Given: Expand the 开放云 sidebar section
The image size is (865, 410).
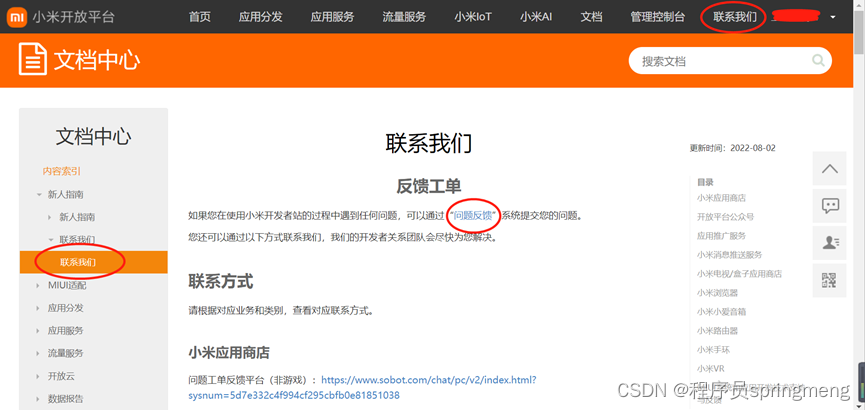Looking at the screenshot, I should click(x=38, y=376).
